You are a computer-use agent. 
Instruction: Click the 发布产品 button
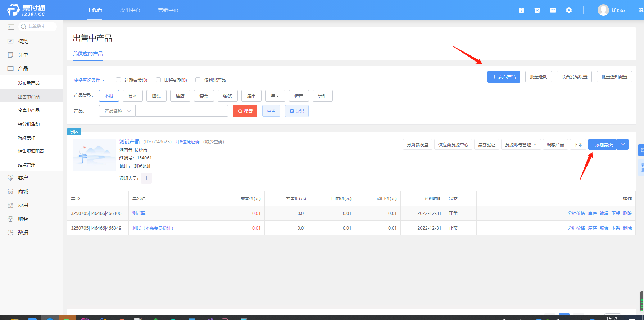click(504, 77)
